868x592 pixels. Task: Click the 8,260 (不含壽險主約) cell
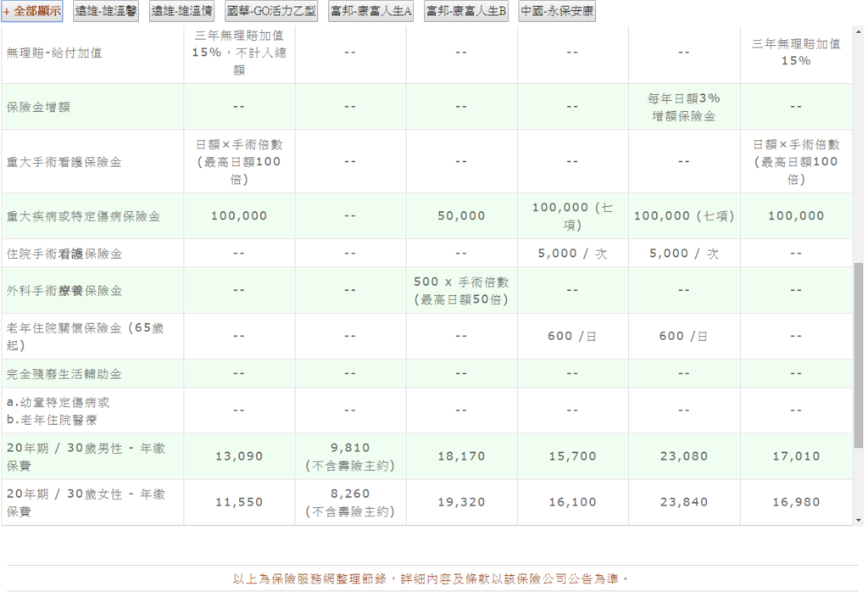(350, 503)
